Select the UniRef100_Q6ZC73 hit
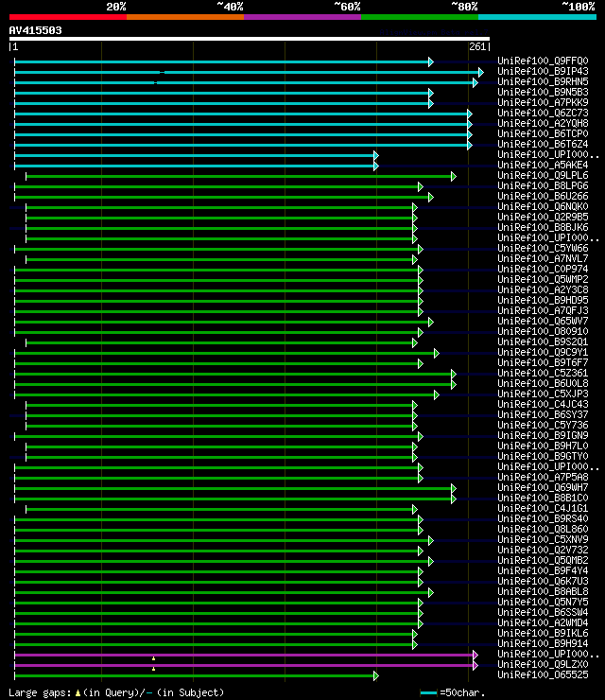Viewport: 605px width, 700px height. [543, 113]
